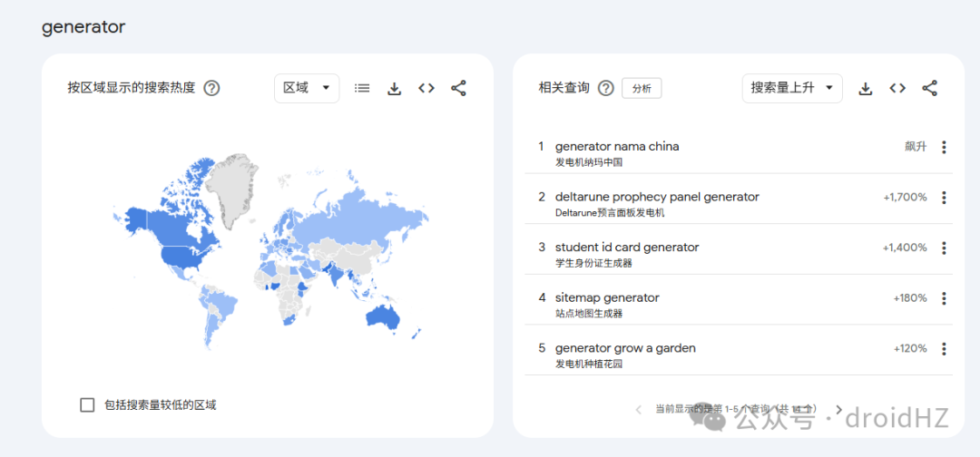
Task: Open query sitemap generator
Action: pyautogui.click(x=607, y=297)
